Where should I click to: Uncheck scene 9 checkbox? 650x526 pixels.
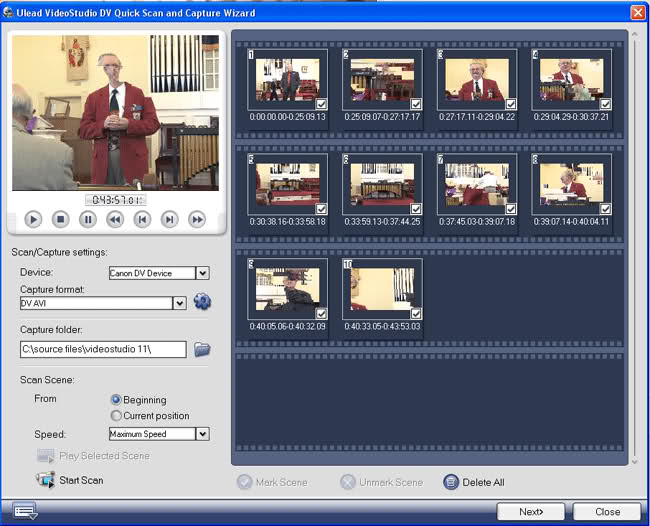point(321,313)
